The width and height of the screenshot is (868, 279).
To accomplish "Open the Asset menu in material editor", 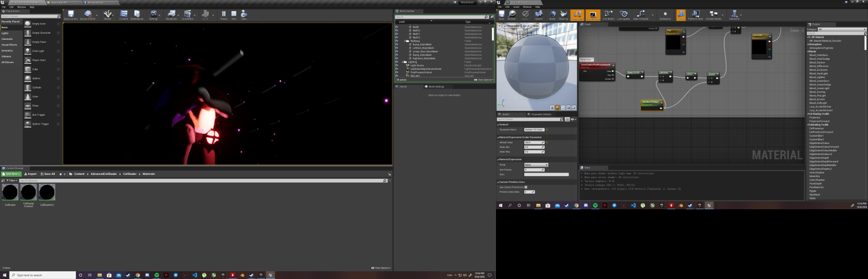I will (516, 7).
